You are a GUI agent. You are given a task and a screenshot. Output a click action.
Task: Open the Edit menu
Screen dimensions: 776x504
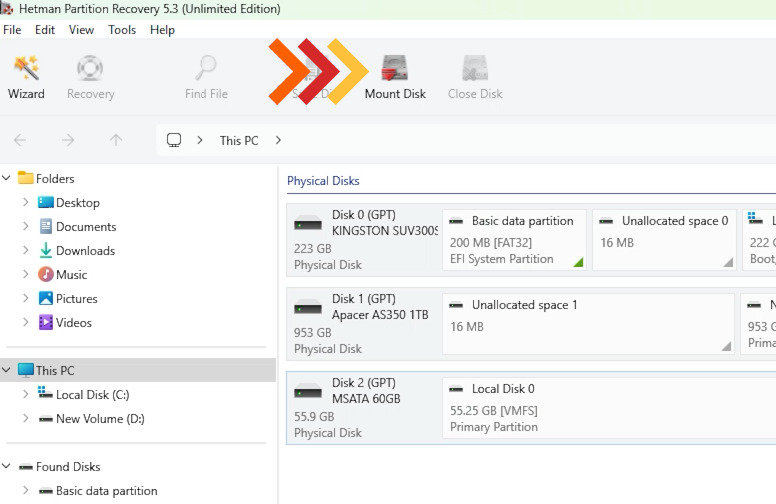45,30
